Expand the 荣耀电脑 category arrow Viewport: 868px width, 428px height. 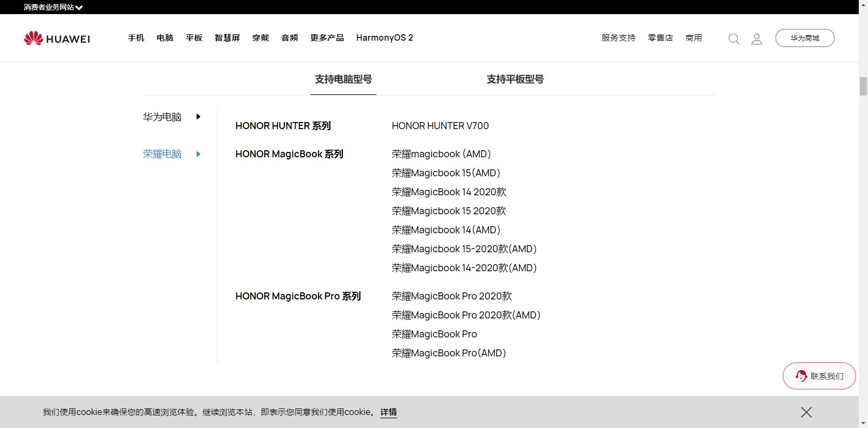point(199,154)
